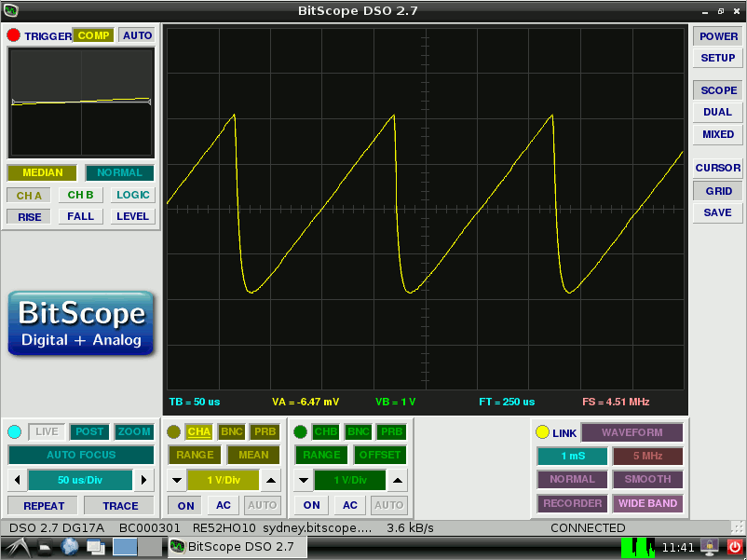Click the cyan timebase indicator light

coord(14,432)
